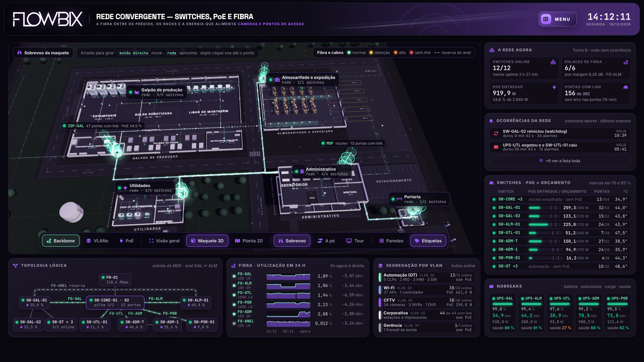Expand the SW-OT ×3 row
The image size is (644, 362).
pos(560,266)
